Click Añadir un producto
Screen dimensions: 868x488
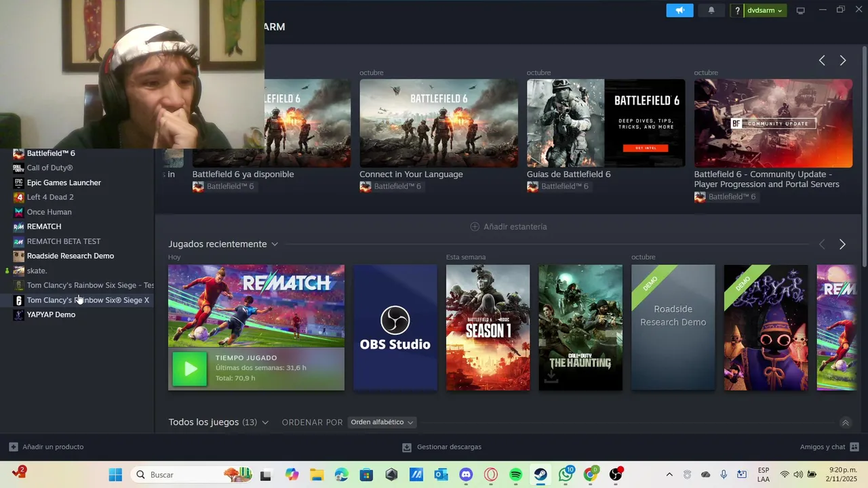point(46,447)
